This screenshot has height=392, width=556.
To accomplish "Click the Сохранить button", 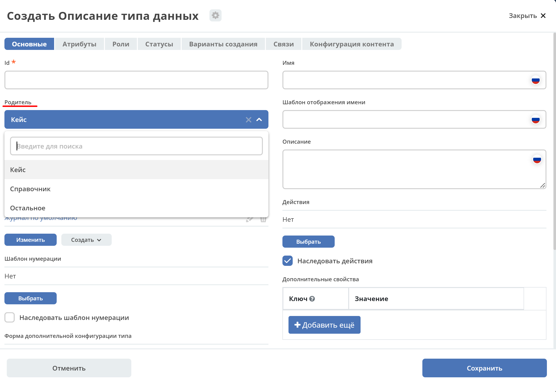I will point(485,368).
